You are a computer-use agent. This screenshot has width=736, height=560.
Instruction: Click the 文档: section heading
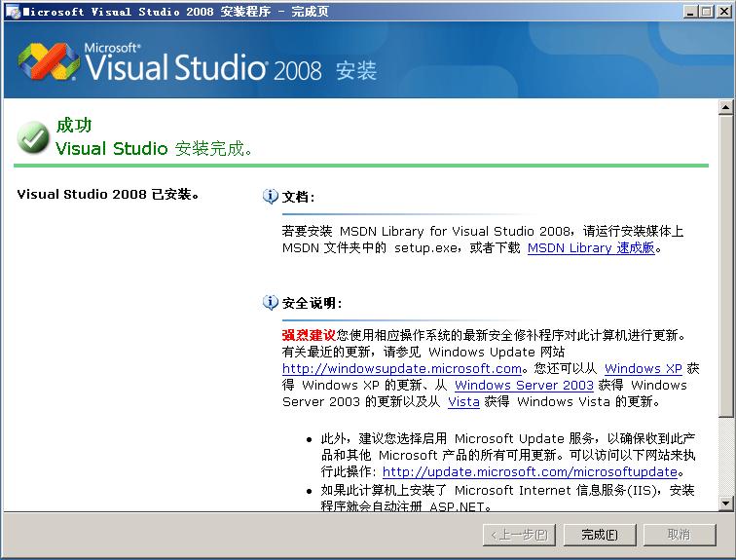pyautogui.click(x=298, y=197)
